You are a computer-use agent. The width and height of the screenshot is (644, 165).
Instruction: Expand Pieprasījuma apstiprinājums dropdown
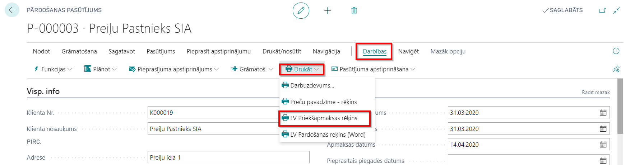pyautogui.click(x=174, y=69)
